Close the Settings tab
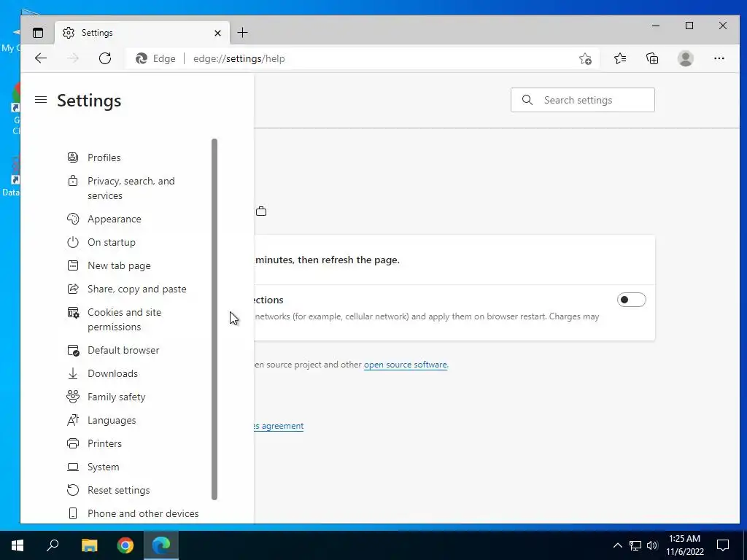Viewport: 747px width, 560px height. pyautogui.click(x=217, y=33)
